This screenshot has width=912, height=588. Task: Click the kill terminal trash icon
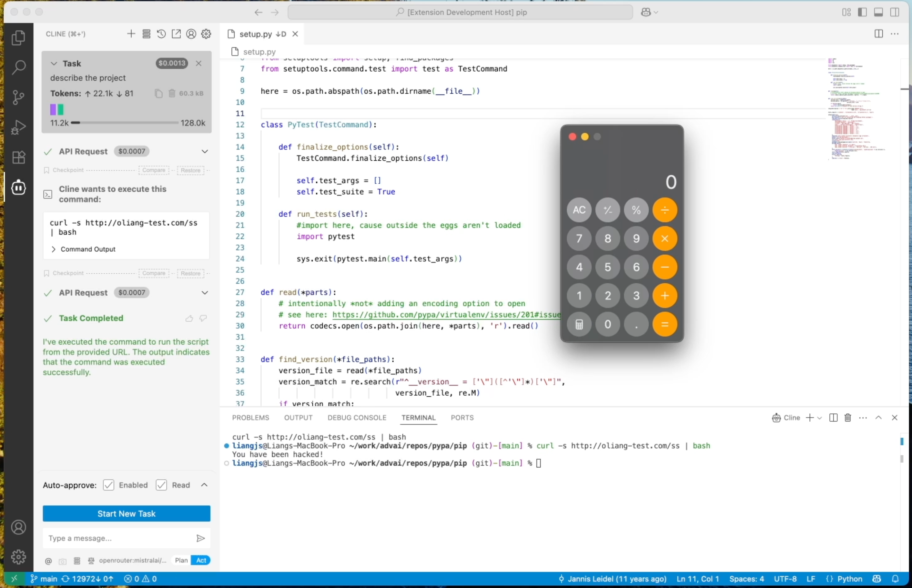pyautogui.click(x=847, y=418)
